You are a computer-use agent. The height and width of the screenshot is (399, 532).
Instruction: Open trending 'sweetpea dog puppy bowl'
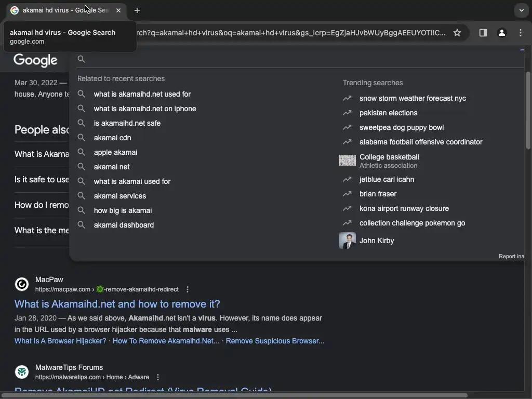(x=402, y=128)
